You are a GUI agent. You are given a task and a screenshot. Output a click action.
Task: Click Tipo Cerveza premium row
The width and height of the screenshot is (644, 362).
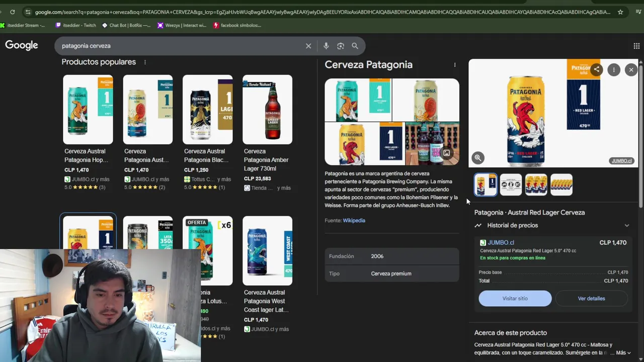point(392,274)
